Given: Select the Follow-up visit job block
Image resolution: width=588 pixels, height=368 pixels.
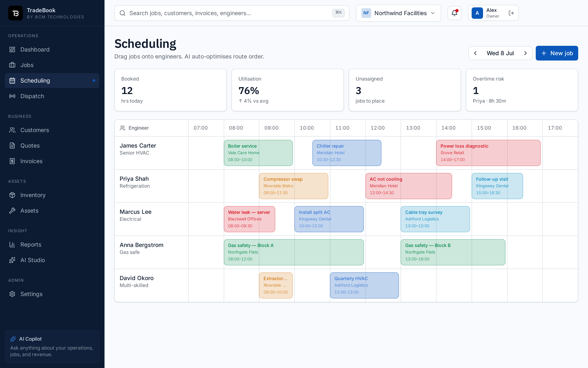Looking at the screenshot, I should [497, 186].
